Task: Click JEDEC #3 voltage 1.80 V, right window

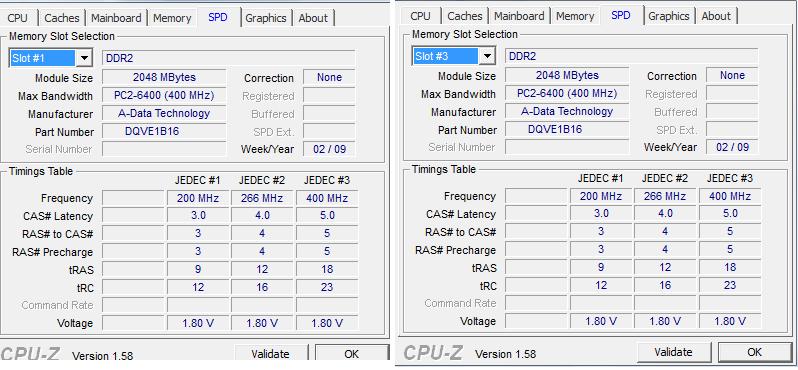Action: coord(730,321)
